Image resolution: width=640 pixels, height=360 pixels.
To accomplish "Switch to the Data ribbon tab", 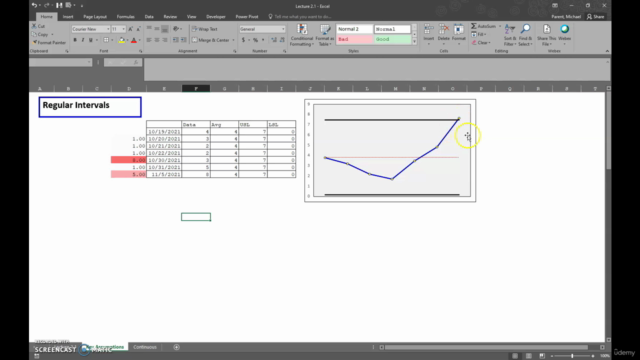I will (149, 17).
